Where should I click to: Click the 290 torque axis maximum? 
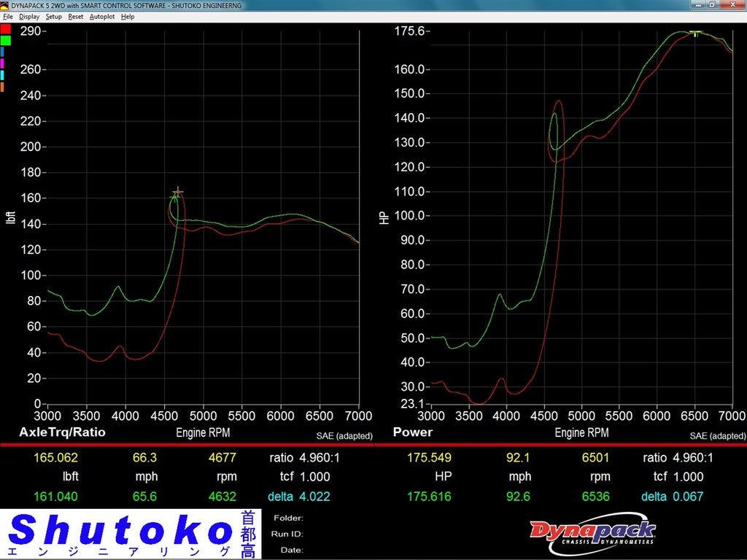31,31
